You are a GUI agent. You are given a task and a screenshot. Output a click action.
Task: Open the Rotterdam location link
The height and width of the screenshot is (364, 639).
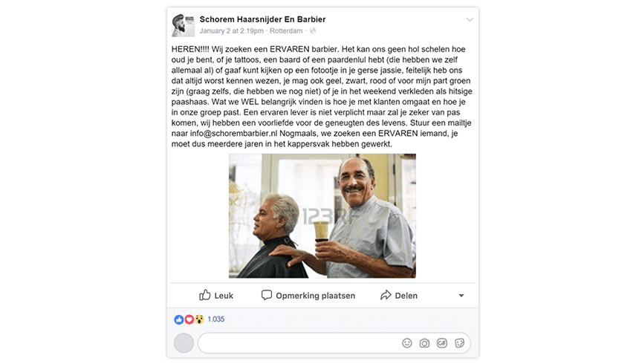(x=286, y=31)
